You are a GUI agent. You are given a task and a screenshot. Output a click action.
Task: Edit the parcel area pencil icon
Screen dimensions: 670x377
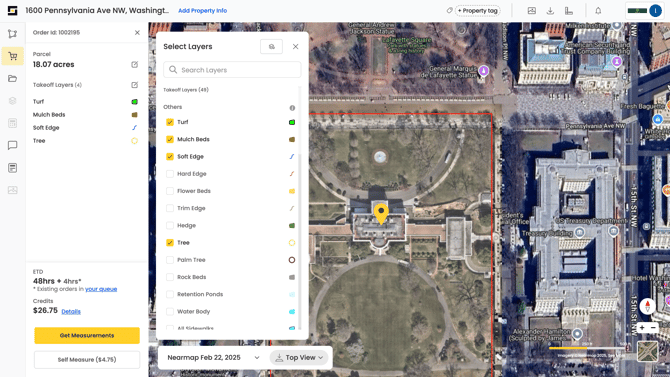coord(135,65)
